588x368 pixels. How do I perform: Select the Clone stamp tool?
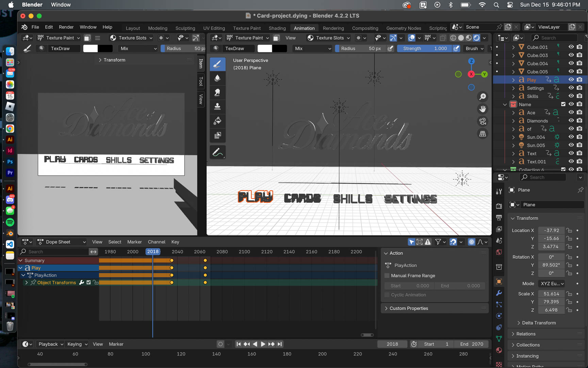[217, 107]
